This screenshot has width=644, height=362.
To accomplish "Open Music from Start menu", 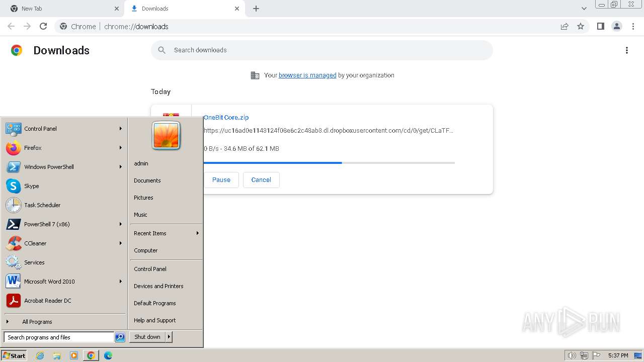I will coord(140,215).
